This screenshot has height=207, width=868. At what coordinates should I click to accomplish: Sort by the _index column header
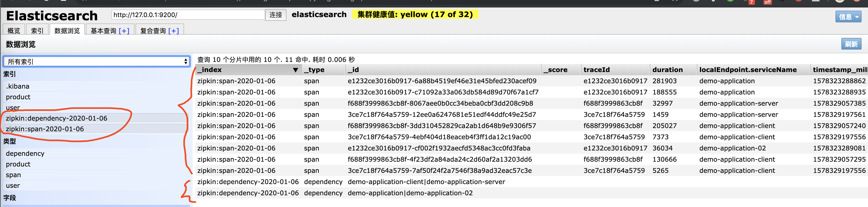(248, 70)
